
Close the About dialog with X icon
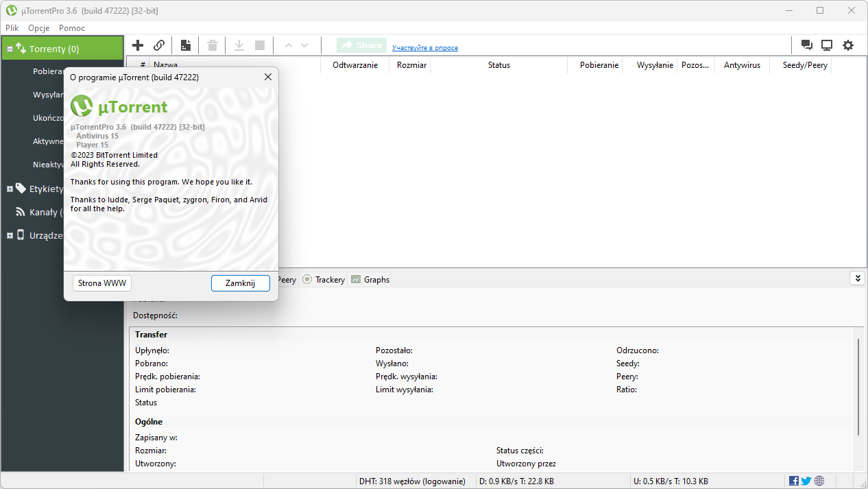click(268, 77)
